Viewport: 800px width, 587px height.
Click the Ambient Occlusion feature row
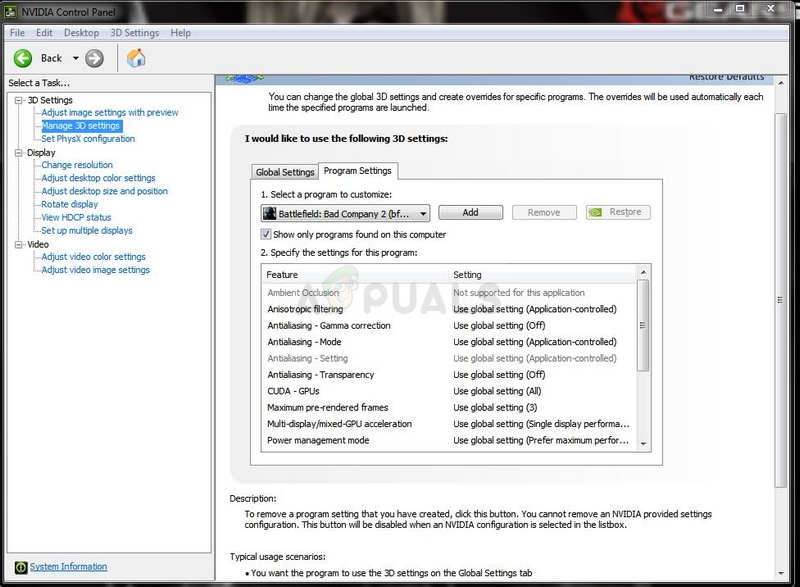click(449, 293)
